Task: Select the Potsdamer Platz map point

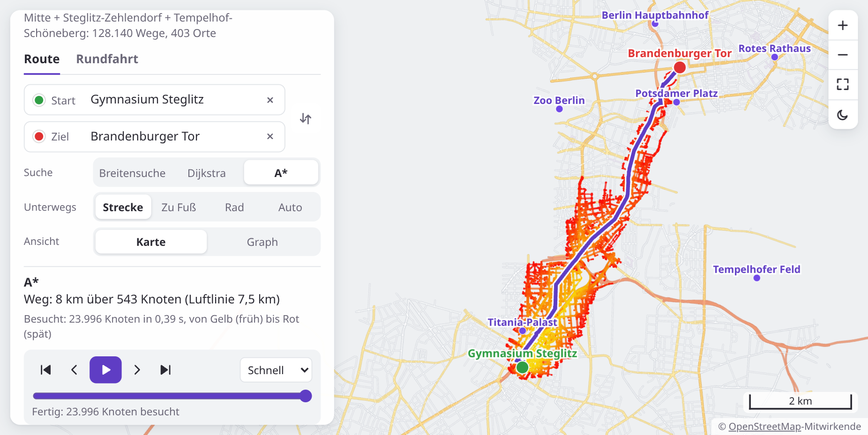Action: point(676,102)
